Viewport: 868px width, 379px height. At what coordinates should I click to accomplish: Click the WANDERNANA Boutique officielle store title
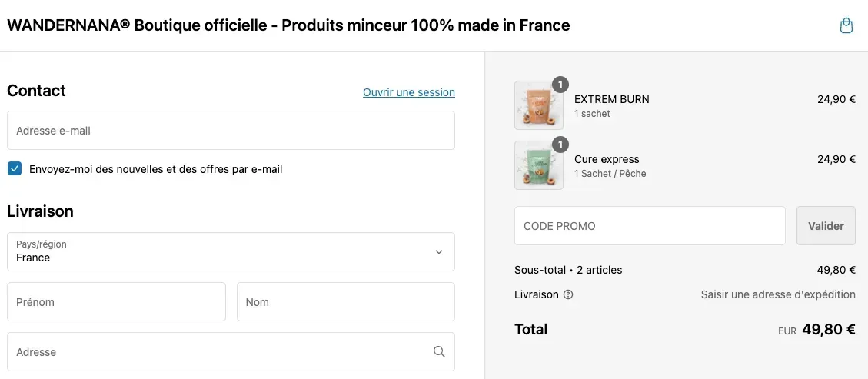288,25
